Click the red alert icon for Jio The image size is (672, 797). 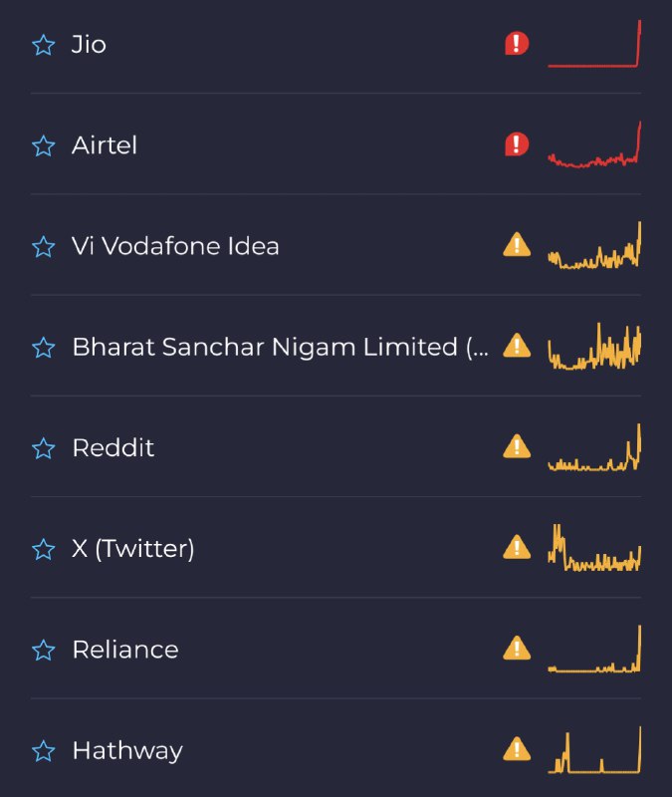point(517,43)
